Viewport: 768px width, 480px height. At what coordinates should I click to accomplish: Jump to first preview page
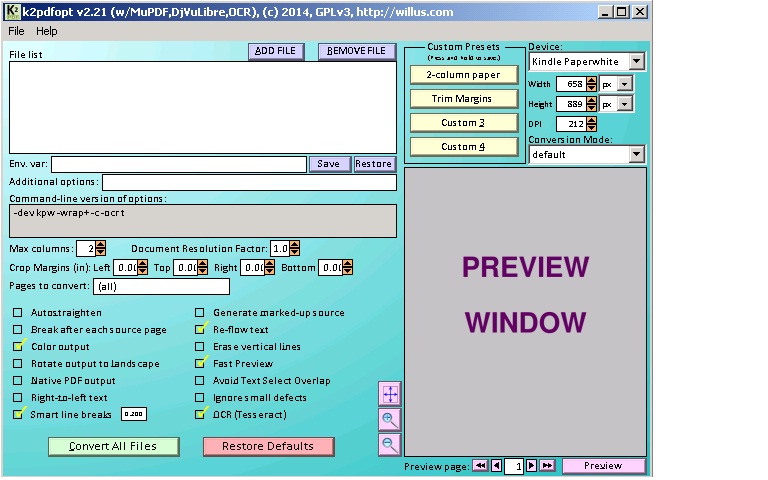480,465
